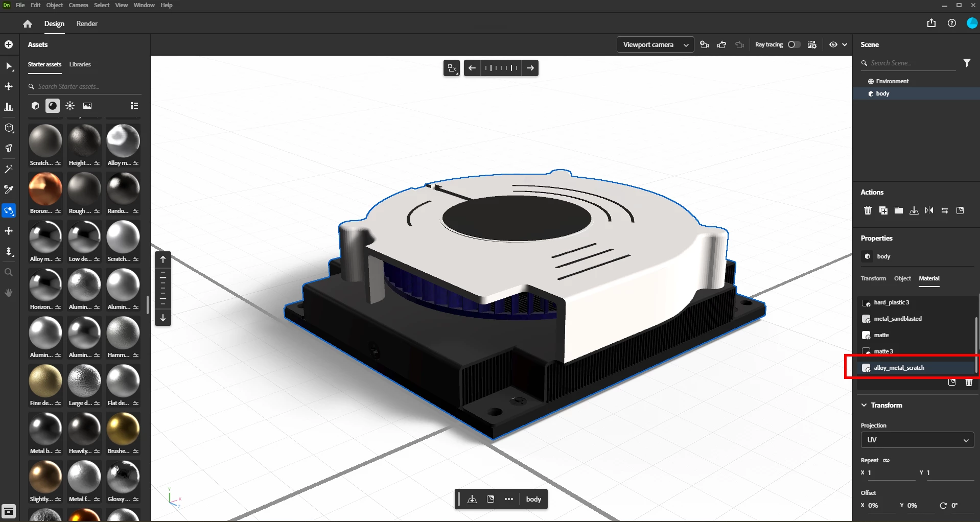Click the Delete trash icon in Actions
Viewport: 980px width, 522px height.
click(x=868, y=210)
